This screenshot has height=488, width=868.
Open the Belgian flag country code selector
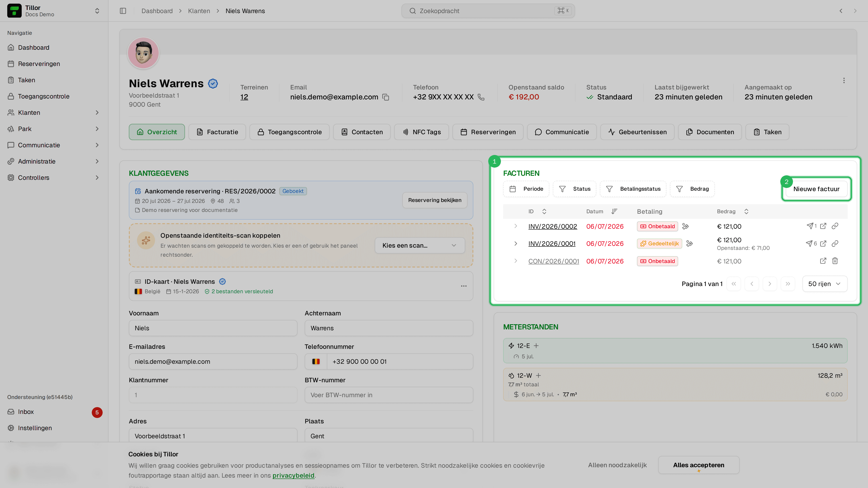coord(316,362)
